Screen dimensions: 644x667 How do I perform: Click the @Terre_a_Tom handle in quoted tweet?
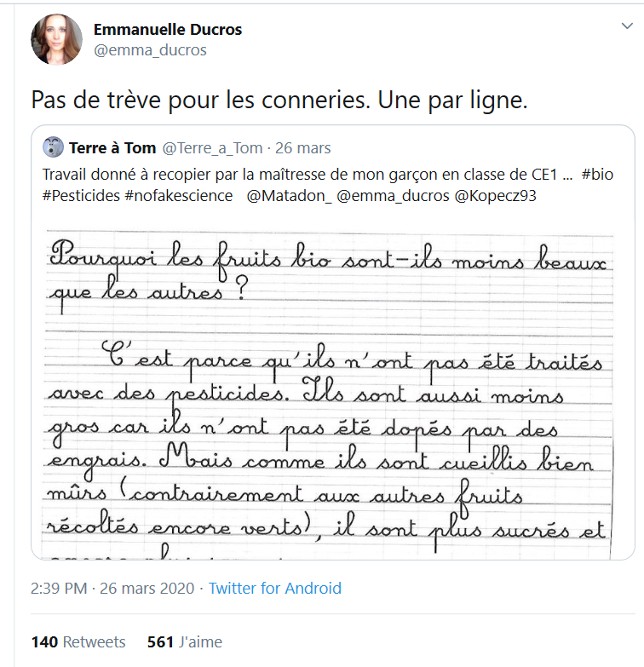point(212,148)
